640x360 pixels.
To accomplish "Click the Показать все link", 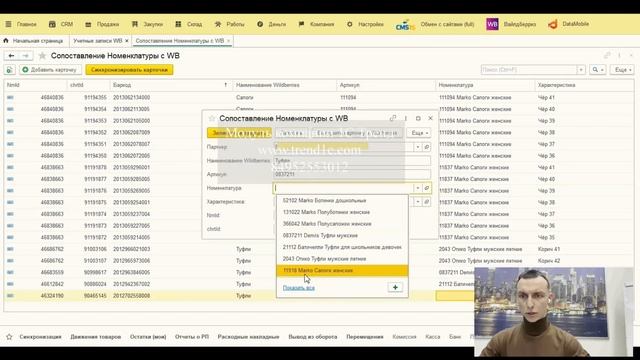I will tap(299, 288).
